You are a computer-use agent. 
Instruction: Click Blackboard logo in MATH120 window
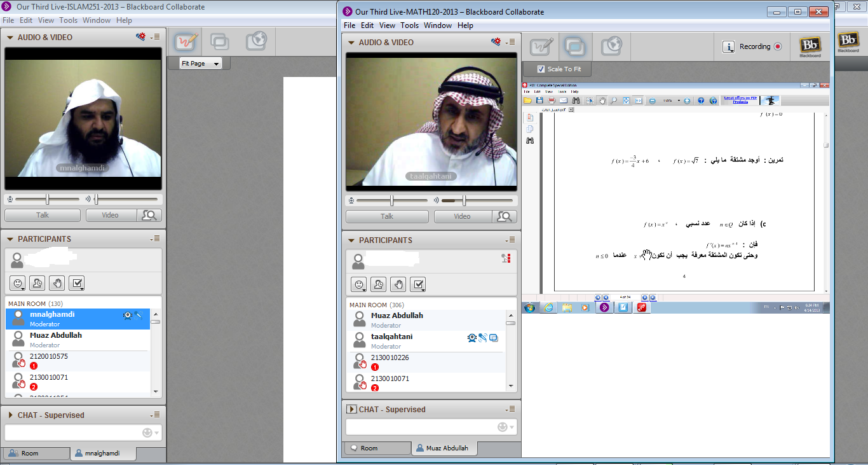[810, 46]
